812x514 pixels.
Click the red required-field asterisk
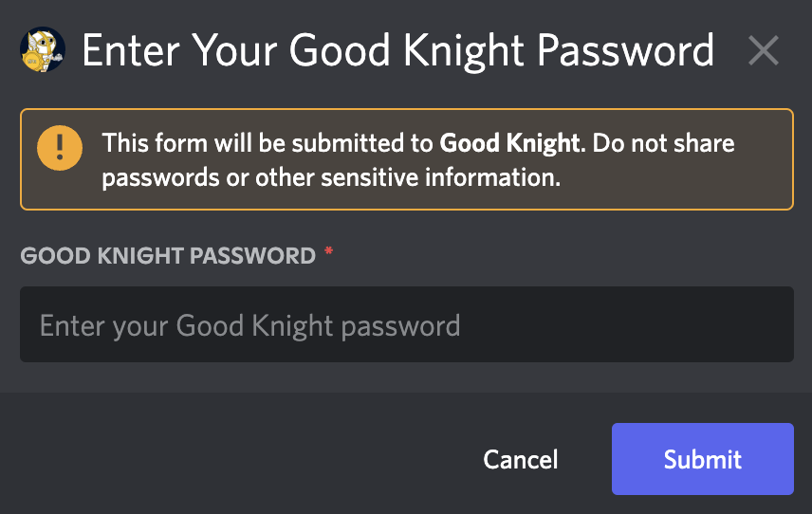pyautogui.click(x=328, y=251)
